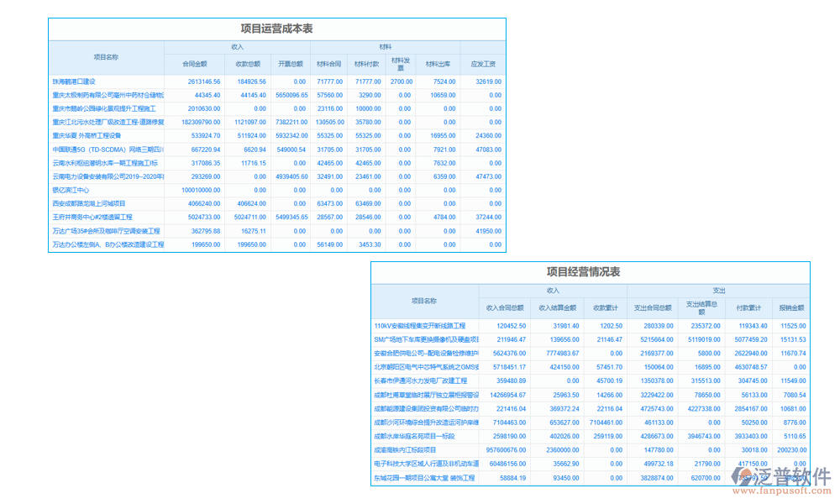Click the 材料付款 column header

(367, 65)
